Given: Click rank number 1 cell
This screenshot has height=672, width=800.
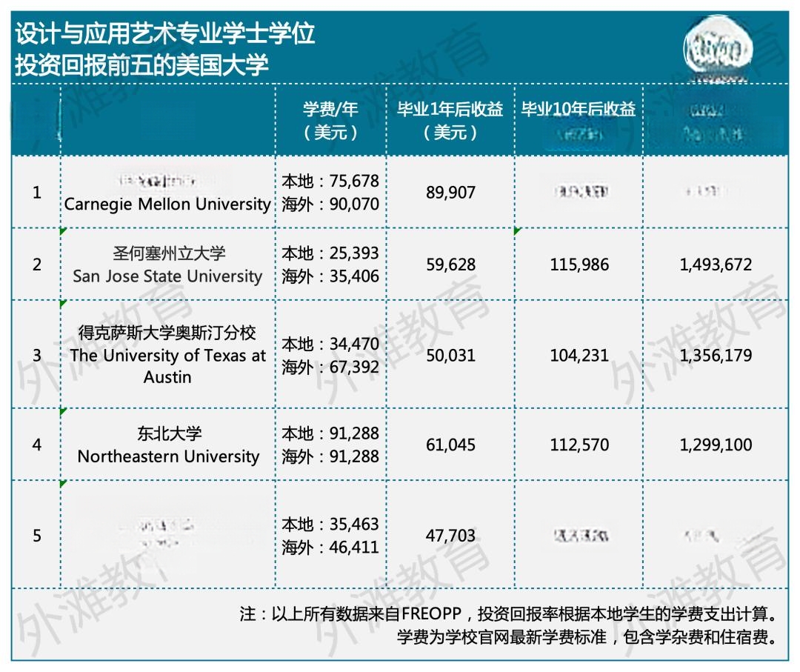Looking at the screenshot, I should coord(37,193).
